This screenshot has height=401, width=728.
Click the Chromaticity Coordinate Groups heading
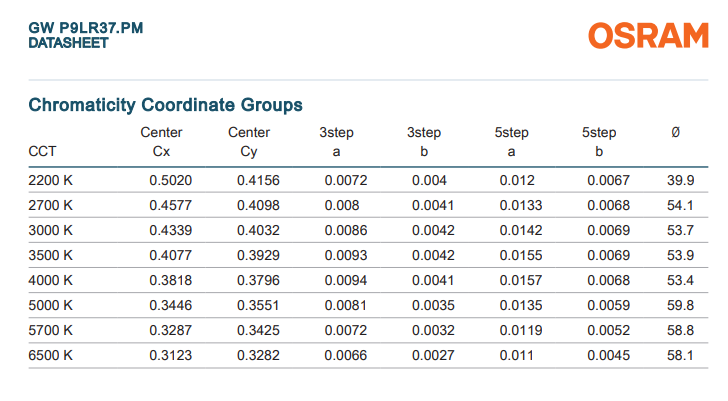click(165, 104)
